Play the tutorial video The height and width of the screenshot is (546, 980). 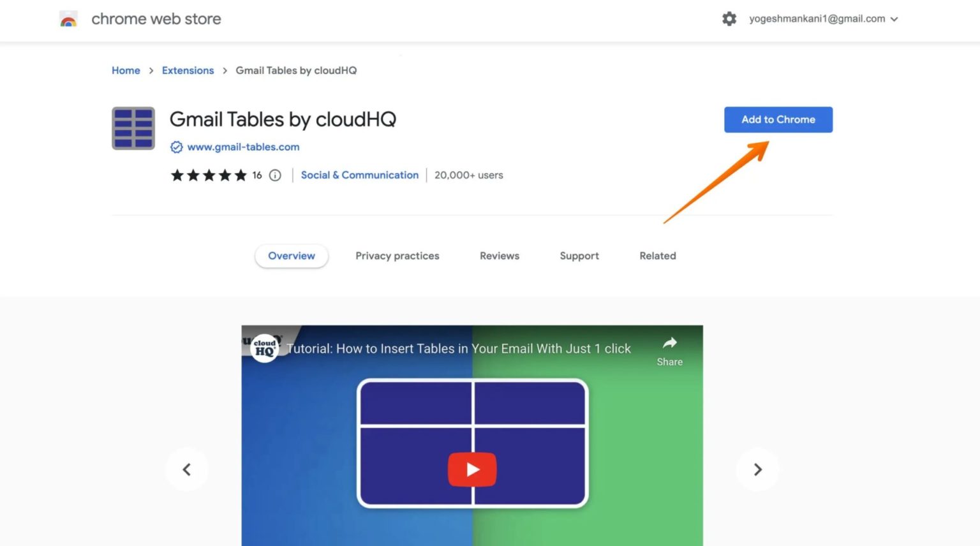coord(472,469)
